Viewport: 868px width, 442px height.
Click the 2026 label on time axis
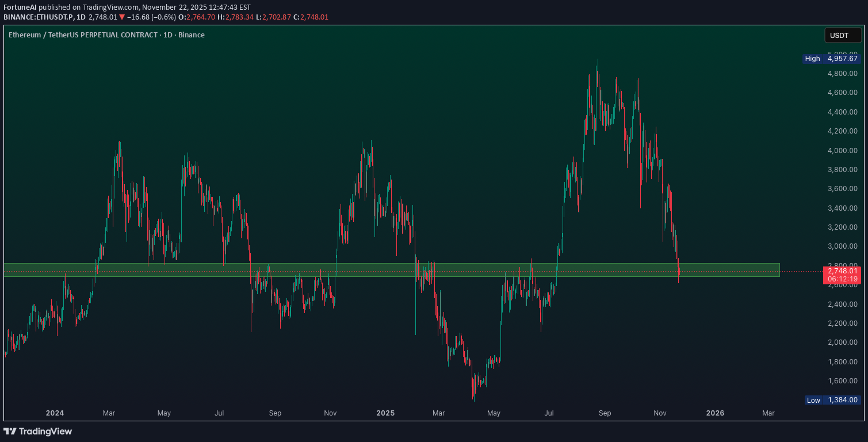715,413
